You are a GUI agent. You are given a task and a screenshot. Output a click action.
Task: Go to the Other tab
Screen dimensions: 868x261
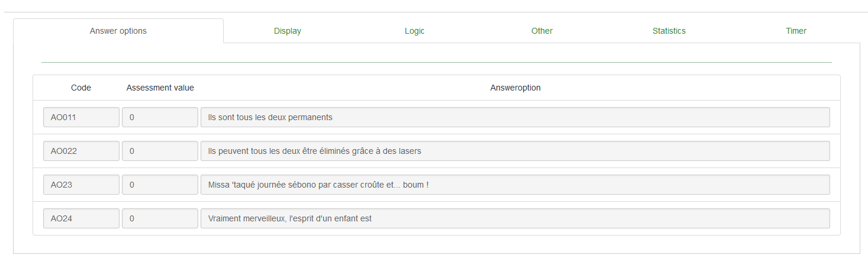[541, 31]
